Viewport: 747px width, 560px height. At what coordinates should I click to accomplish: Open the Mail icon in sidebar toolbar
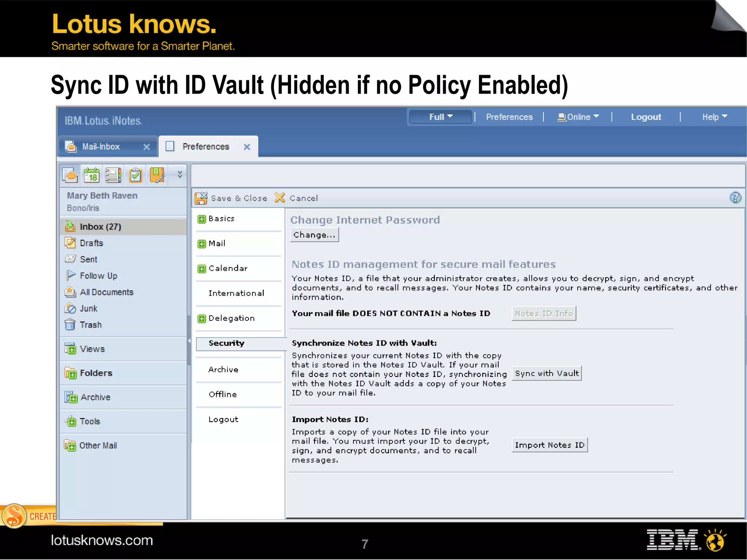70,175
